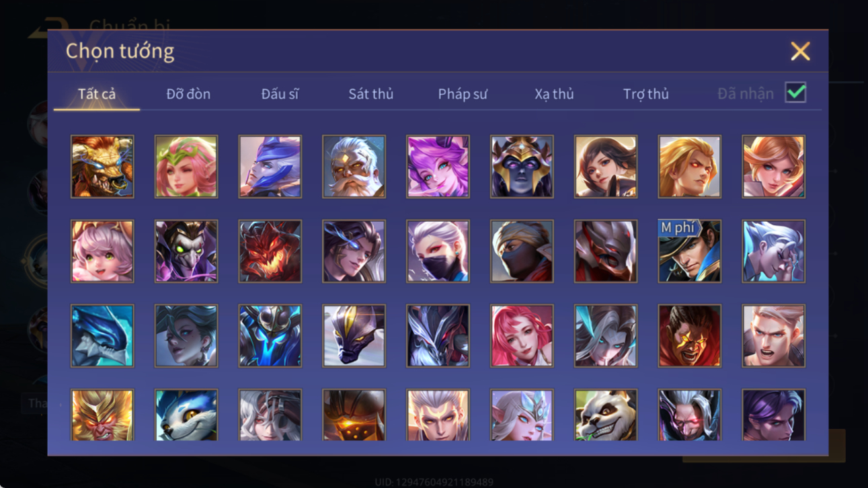Pick the white-bearded old man hero

(x=354, y=167)
